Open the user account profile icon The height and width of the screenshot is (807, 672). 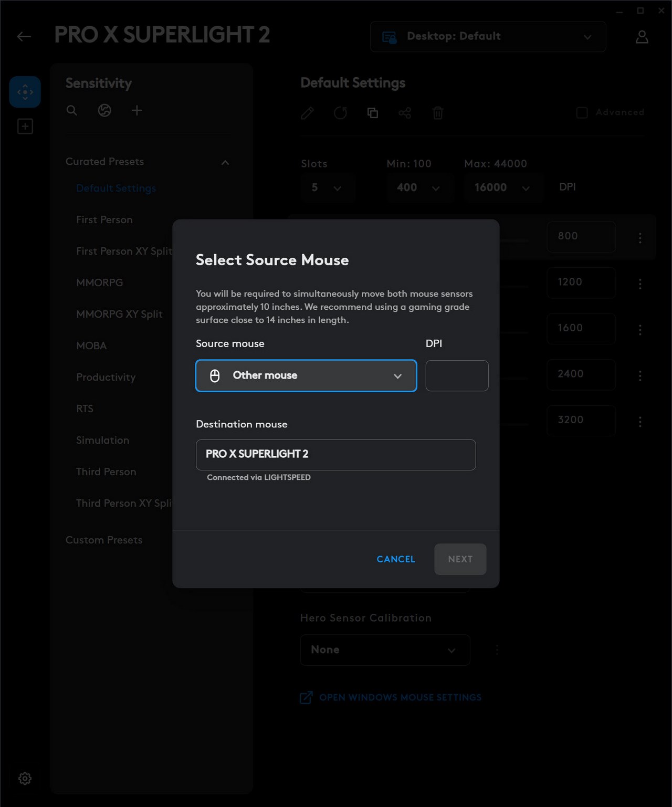(x=642, y=37)
